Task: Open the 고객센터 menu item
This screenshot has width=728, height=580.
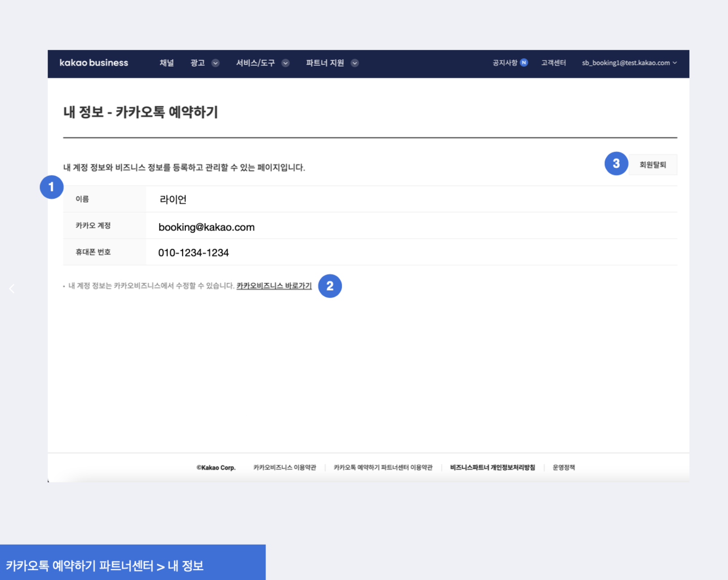Action: click(x=553, y=63)
